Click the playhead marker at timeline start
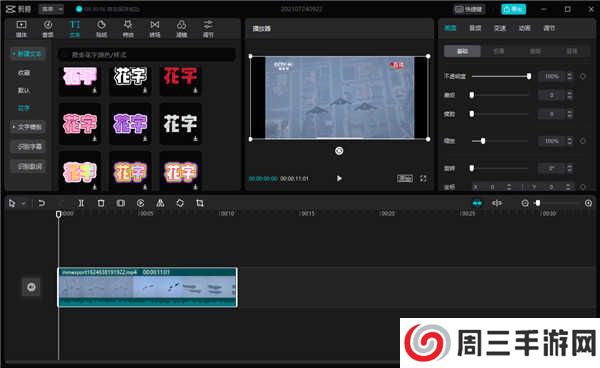The image size is (600, 368). pos(59,214)
